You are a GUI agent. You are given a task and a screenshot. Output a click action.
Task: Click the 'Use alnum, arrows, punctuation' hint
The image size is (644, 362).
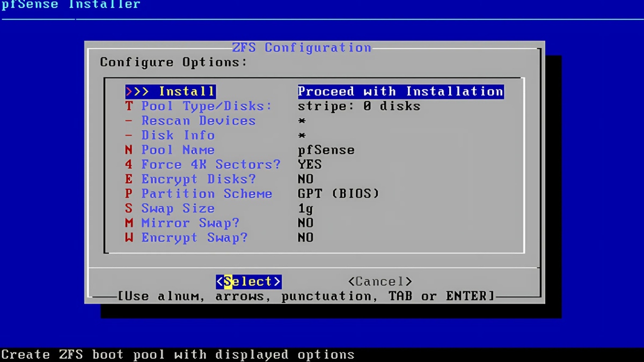(306, 296)
